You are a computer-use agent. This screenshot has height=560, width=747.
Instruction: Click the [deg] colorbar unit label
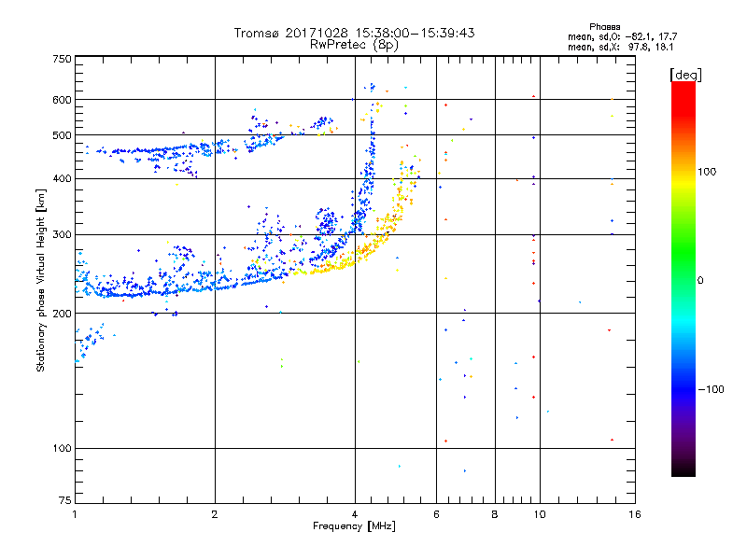click(685, 75)
